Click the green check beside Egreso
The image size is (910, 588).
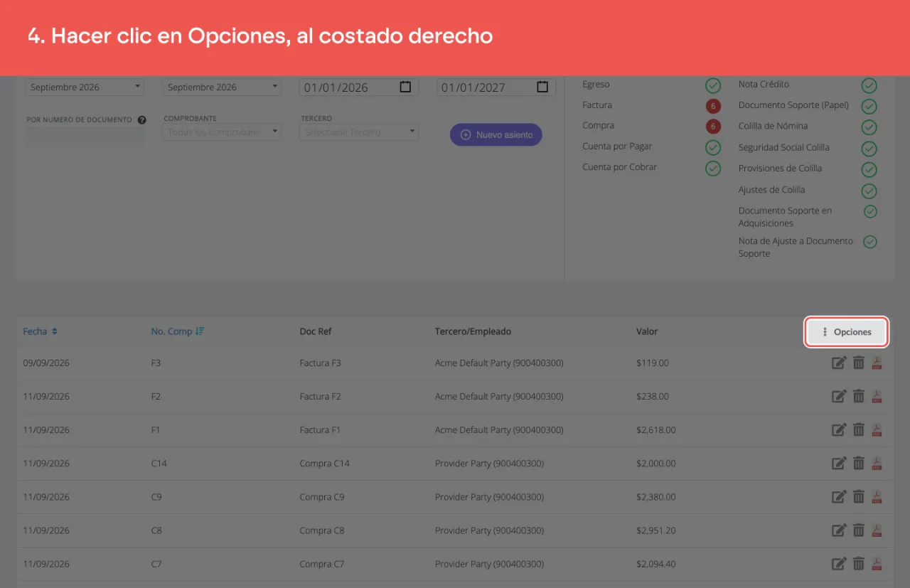(x=712, y=86)
